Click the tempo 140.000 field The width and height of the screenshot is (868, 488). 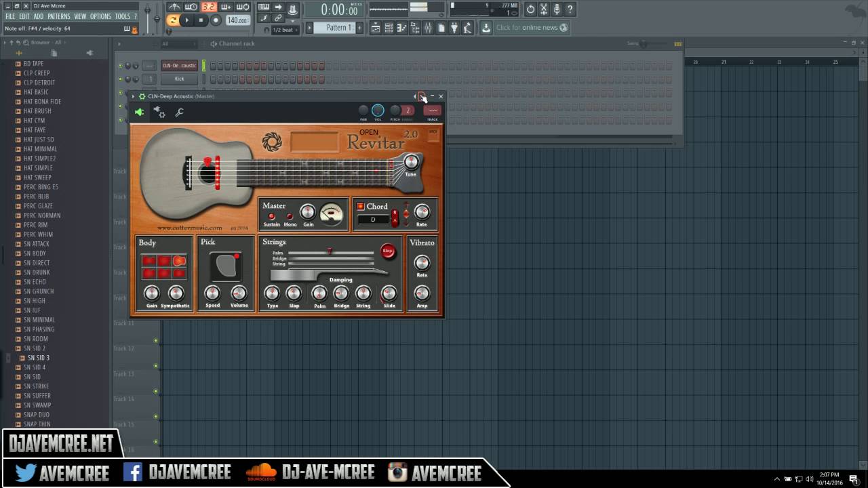[238, 20]
